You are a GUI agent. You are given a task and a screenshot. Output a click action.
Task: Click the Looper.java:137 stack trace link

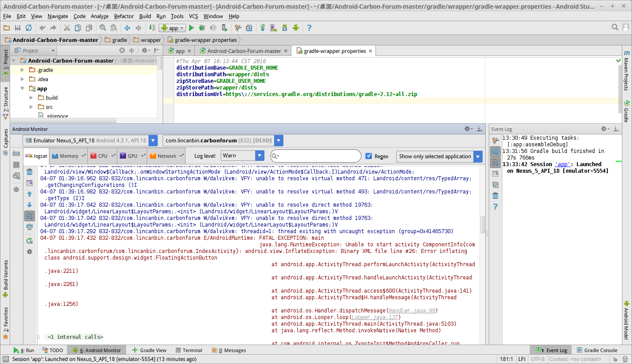pos(374,317)
